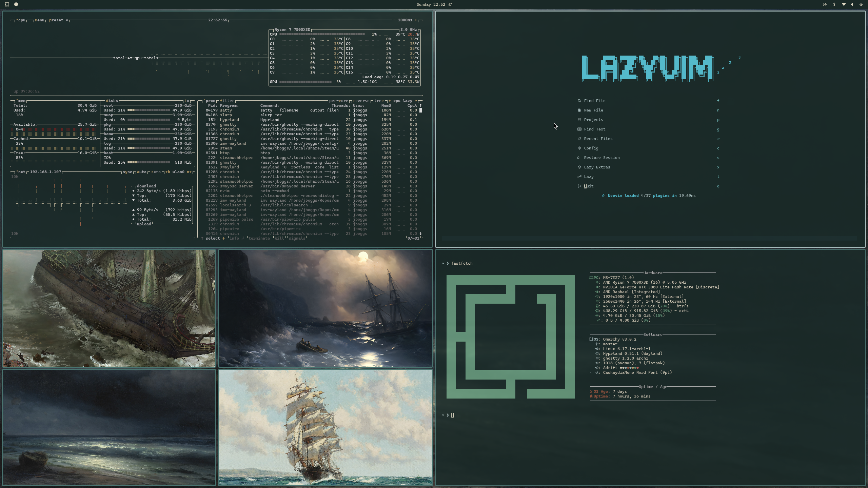The width and height of the screenshot is (868, 488).
Task: Click select in the btop proc footer
Action: [x=213, y=238]
